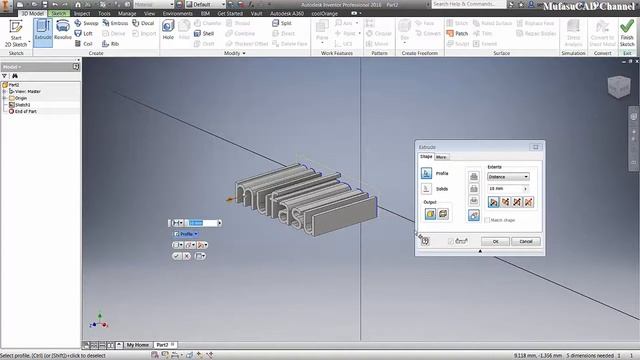Open the 3D Model ribbon tab
The image size is (640, 360).
coord(32,13)
